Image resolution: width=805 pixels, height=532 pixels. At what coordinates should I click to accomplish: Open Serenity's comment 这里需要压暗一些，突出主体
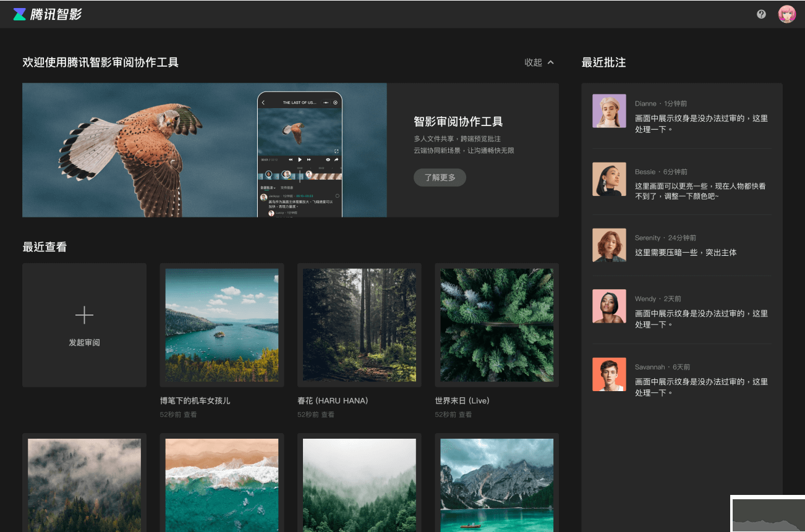(x=686, y=253)
